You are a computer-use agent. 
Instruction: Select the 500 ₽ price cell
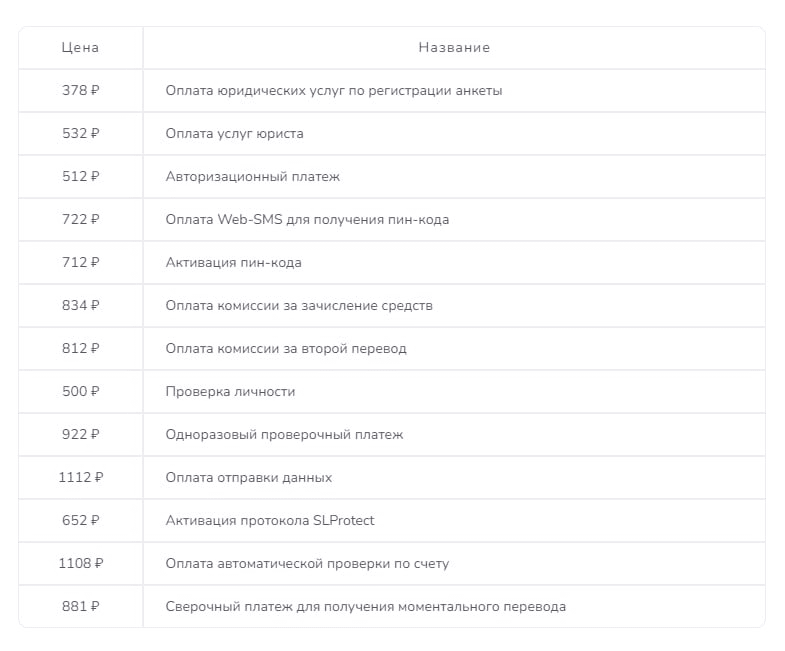(80, 392)
